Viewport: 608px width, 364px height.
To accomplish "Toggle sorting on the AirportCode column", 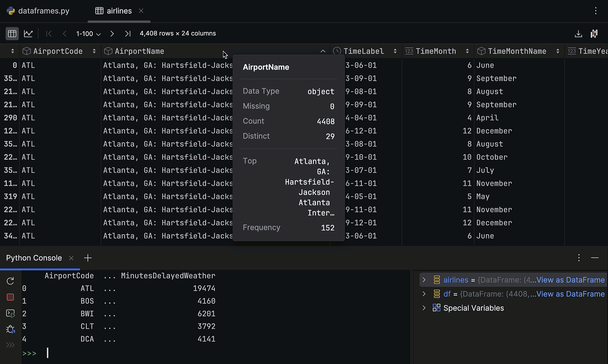I will (94, 51).
